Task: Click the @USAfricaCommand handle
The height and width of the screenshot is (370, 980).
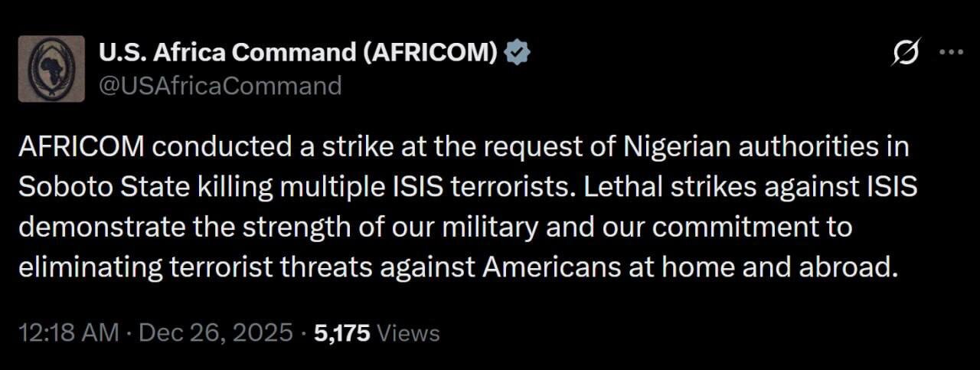Action: [x=220, y=85]
